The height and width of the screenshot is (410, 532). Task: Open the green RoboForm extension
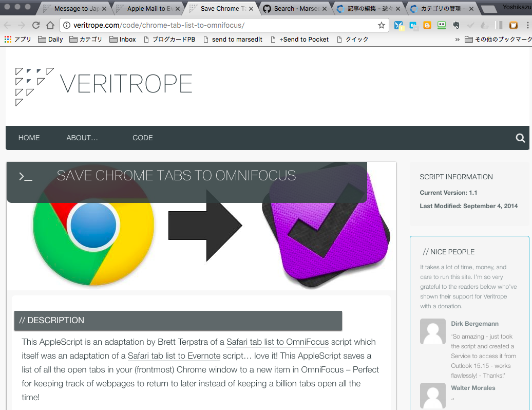[442, 25]
